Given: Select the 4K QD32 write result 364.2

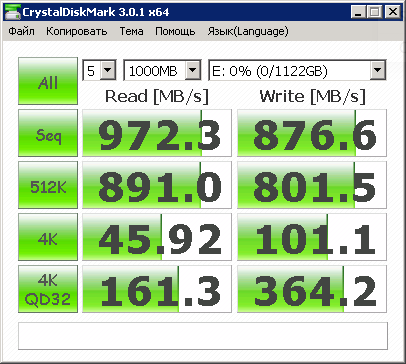Looking at the screenshot, I should (x=312, y=289).
